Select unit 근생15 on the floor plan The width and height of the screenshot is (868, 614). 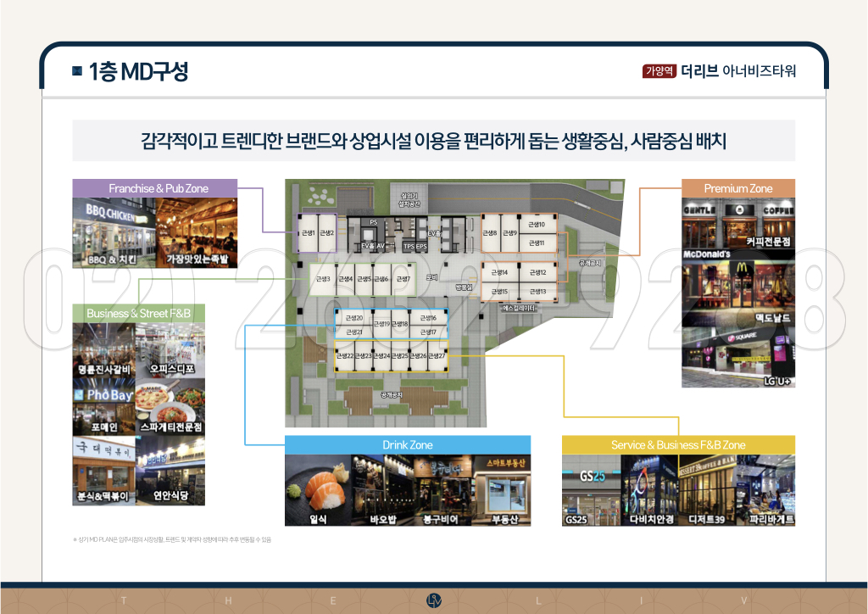(499, 291)
